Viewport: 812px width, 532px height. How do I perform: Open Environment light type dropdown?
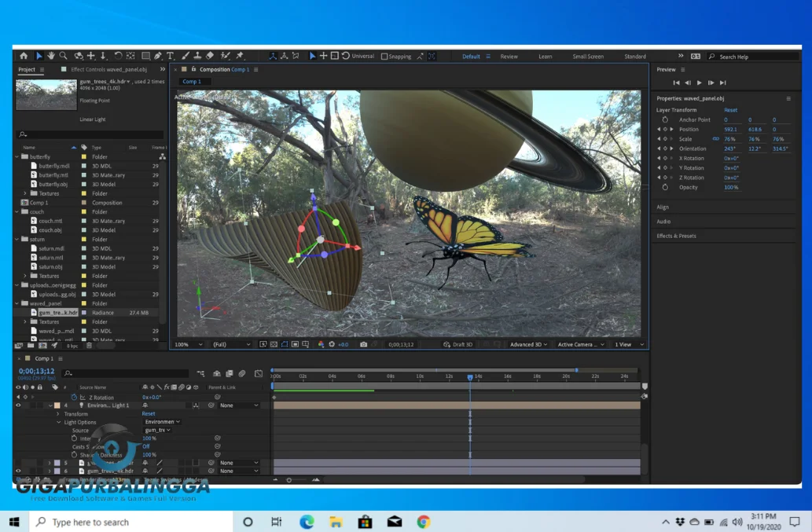[x=162, y=422]
